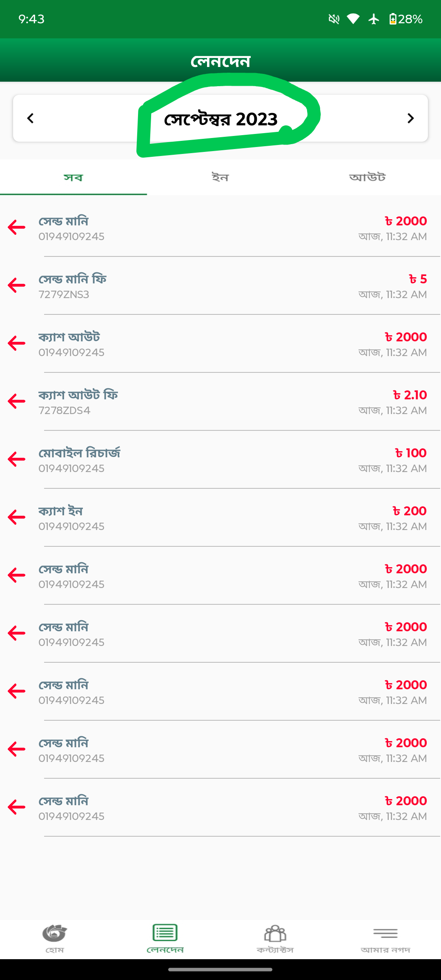Tap red arrow beside ক্যাশ আউট ফি
Viewport: 441px width, 980px height.
pos(17,401)
